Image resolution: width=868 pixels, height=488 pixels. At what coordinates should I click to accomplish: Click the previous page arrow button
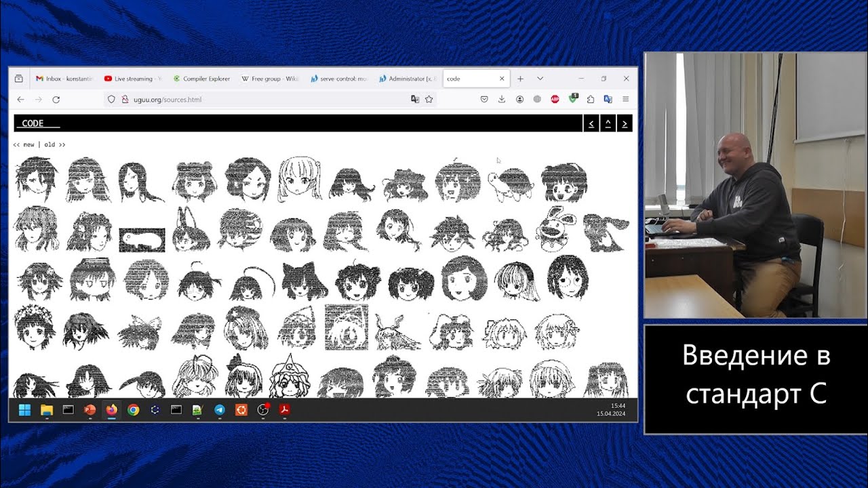tap(591, 123)
